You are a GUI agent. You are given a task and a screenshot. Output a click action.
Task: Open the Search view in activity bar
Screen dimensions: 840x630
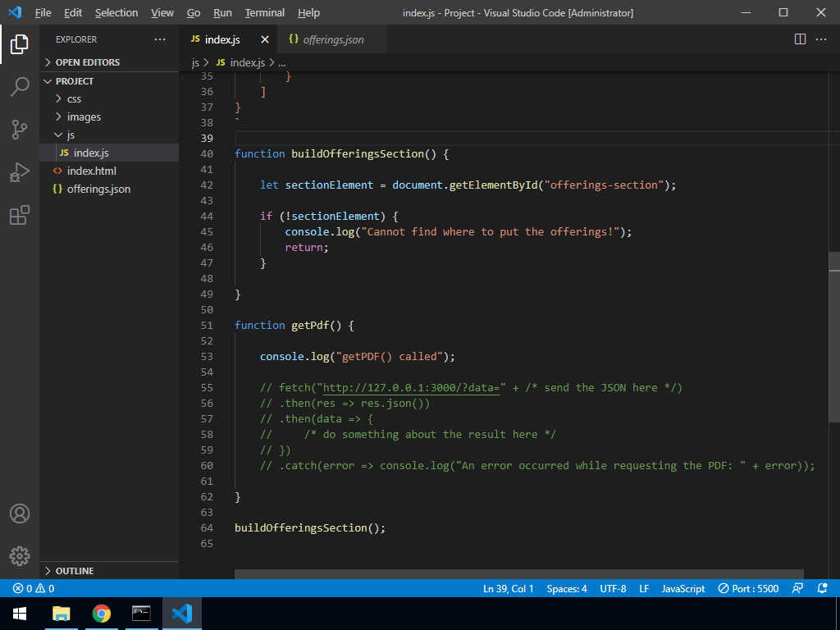click(x=20, y=86)
